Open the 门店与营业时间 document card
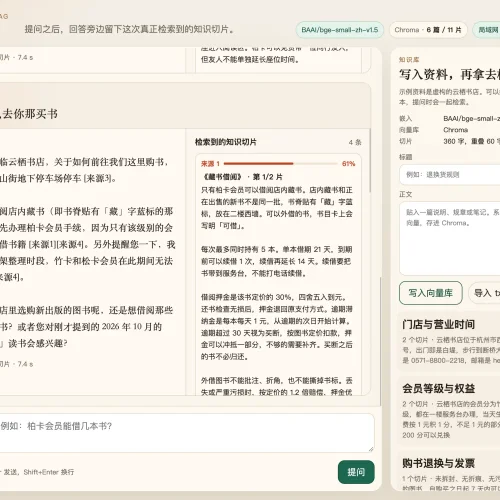This screenshot has height=500, width=500. pyautogui.click(x=449, y=342)
